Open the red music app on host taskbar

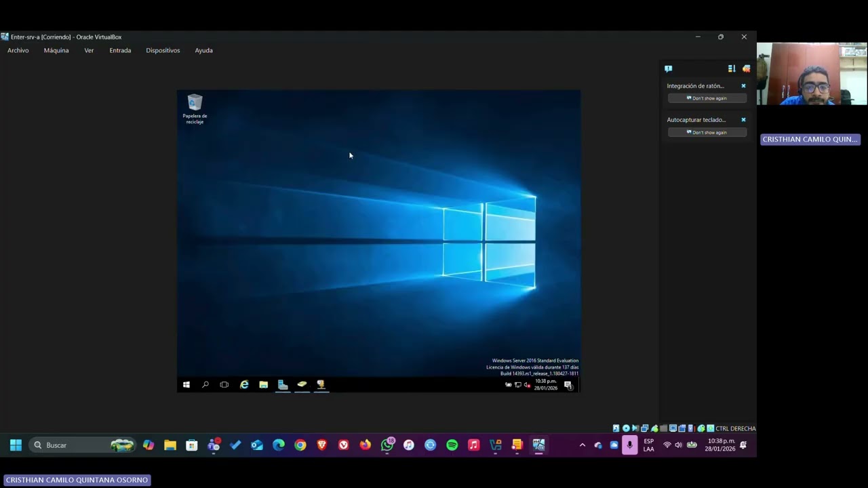[474, 445]
